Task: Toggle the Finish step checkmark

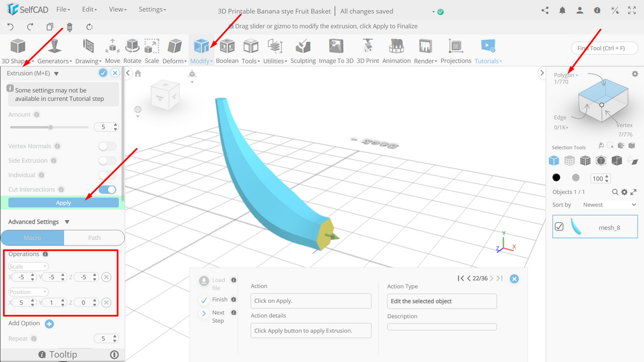Action: point(204,300)
